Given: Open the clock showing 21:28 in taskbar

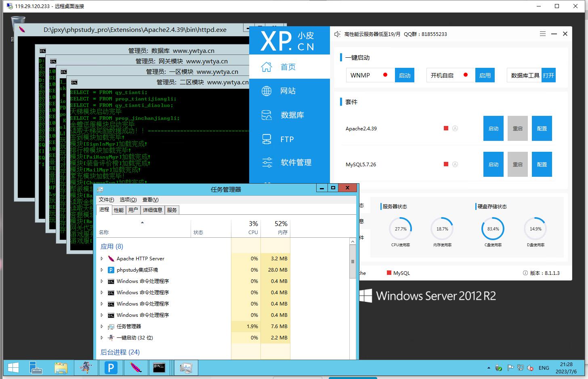Looking at the screenshot, I should 567,368.
